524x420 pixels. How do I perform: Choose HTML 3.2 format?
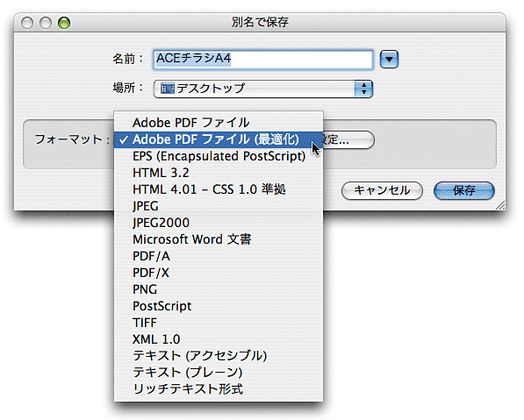tap(219, 173)
